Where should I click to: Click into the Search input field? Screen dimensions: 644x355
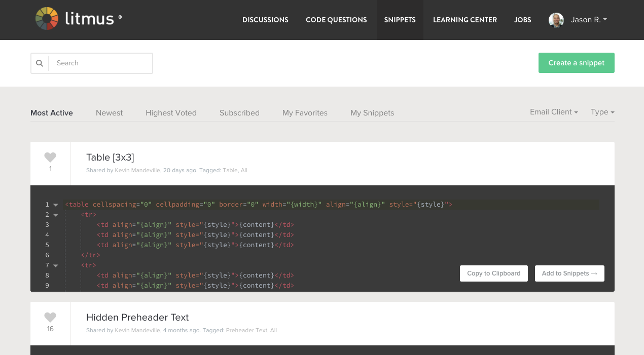[x=100, y=63]
